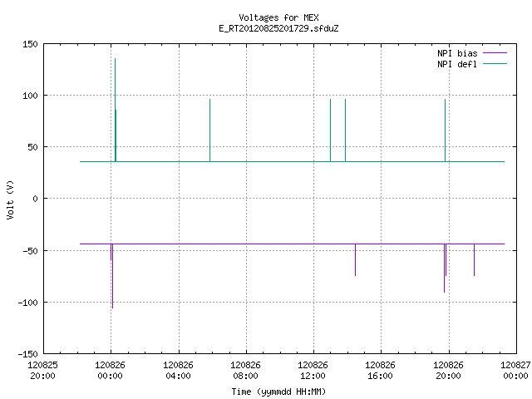The height and width of the screenshot is (399, 532).
Task: Click the y-axis tick value 0
Action: (x=35, y=199)
